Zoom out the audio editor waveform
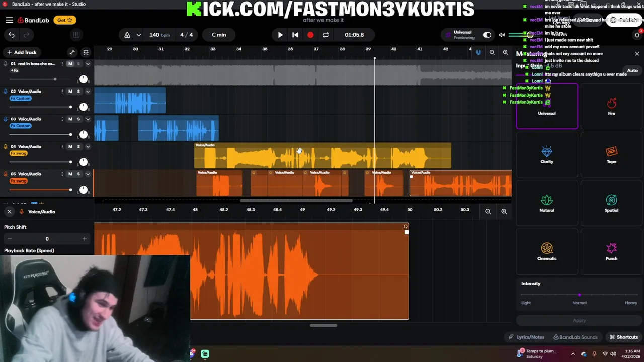This screenshot has height=362, width=644. pyautogui.click(x=488, y=212)
